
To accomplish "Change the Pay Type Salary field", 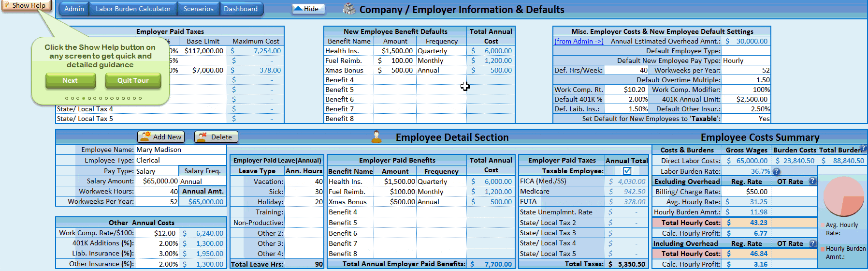I will coord(157,171).
